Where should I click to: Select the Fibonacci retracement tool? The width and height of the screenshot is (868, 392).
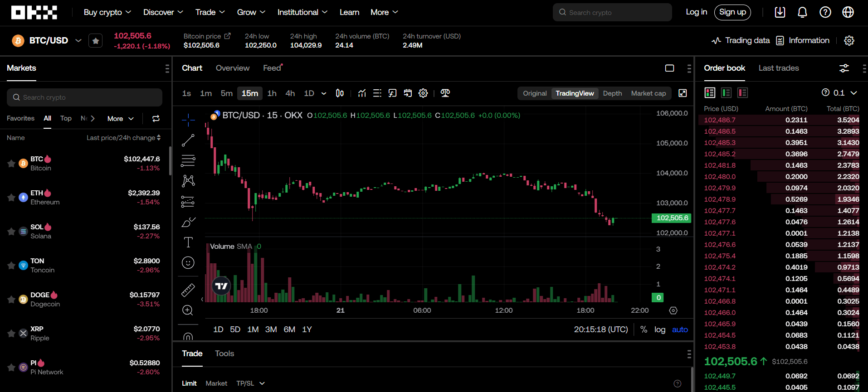click(188, 160)
